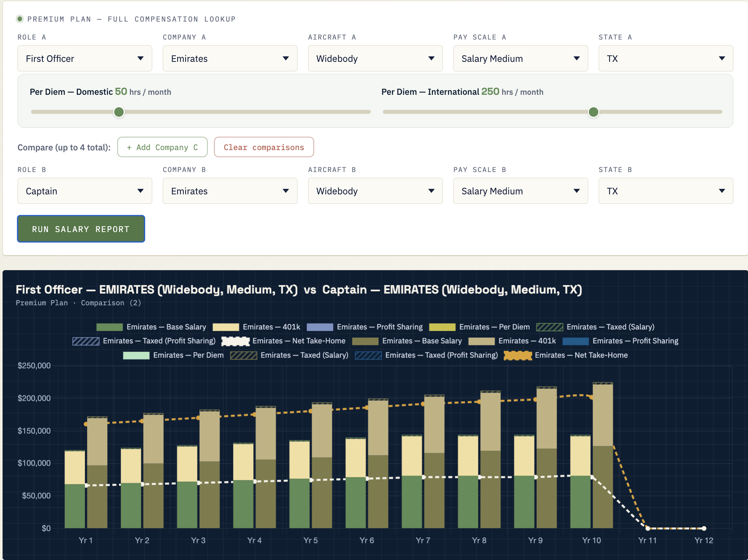Click the white Net Take-Home point at Yr 3
Viewport: 748px width, 560px height.
[x=198, y=483]
